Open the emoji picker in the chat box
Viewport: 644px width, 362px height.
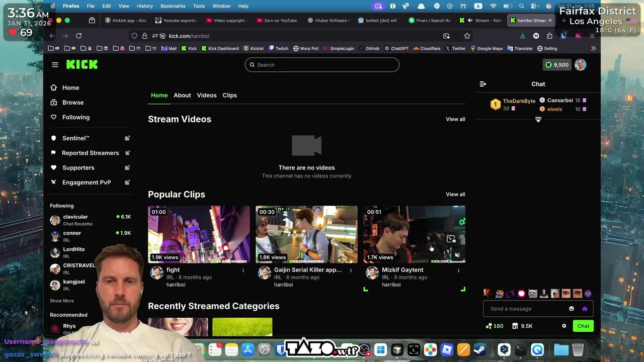[572, 309]
